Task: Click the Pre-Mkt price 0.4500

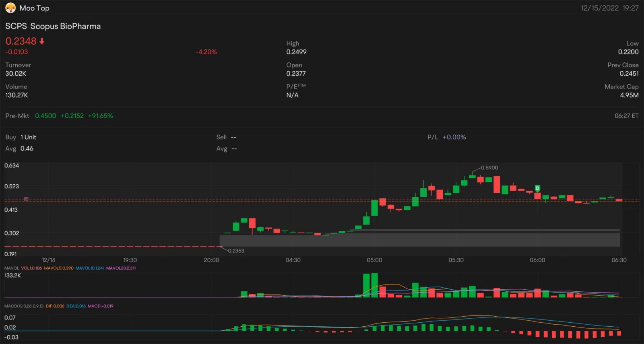Action: coord(45,116)
